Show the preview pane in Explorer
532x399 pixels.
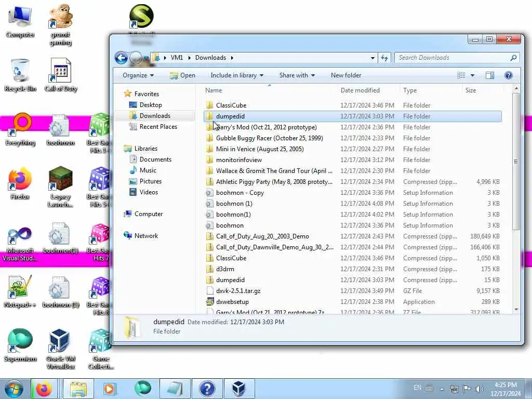coord(489,75)
